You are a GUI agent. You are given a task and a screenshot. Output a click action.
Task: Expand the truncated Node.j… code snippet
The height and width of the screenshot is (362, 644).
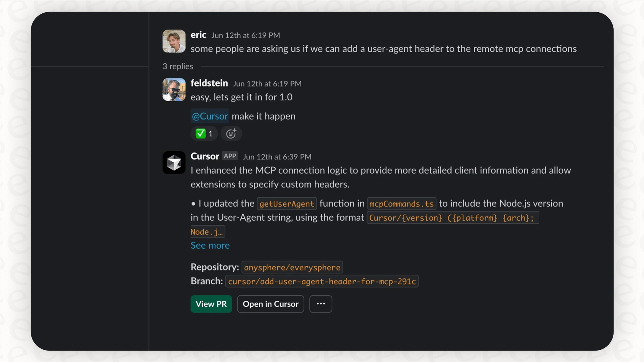207,231
